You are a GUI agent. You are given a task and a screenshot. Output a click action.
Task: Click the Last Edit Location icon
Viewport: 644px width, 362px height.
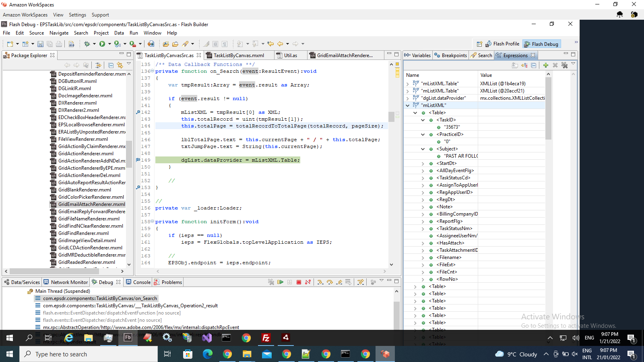[x=270, y=44]
